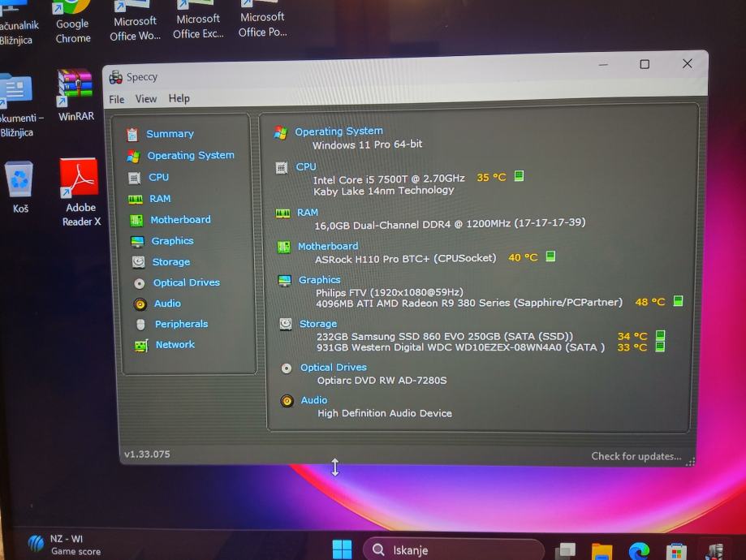Screen dimensions: 746x560
Task: Open the Adobe Reader X desktop shortcut
Action: [80, 192]
